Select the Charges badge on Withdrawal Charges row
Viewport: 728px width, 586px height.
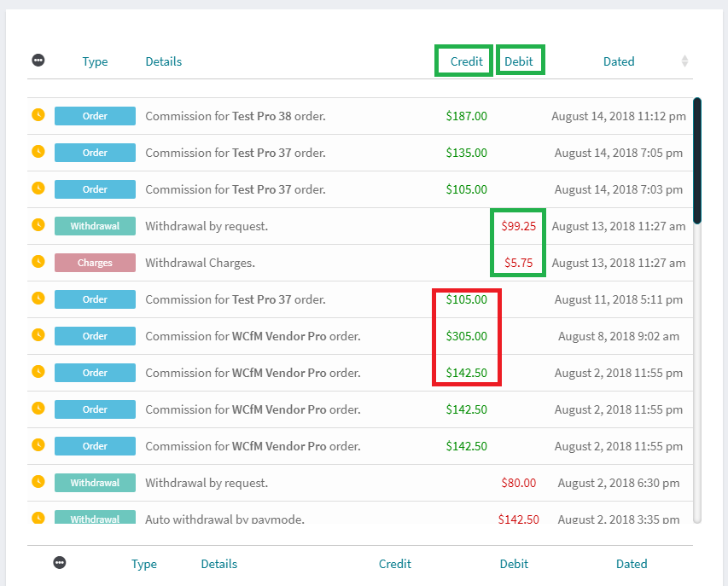(x=95, y=262)
